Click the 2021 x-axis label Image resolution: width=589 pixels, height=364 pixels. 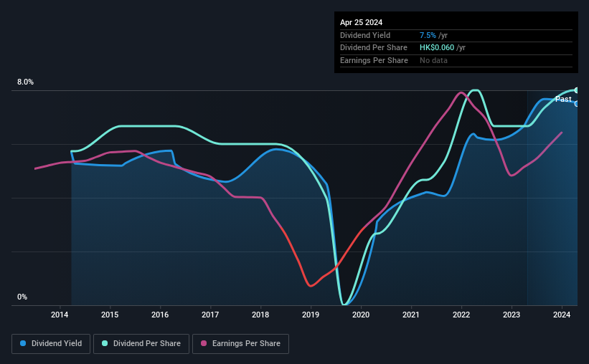click(x=411, y=315)
